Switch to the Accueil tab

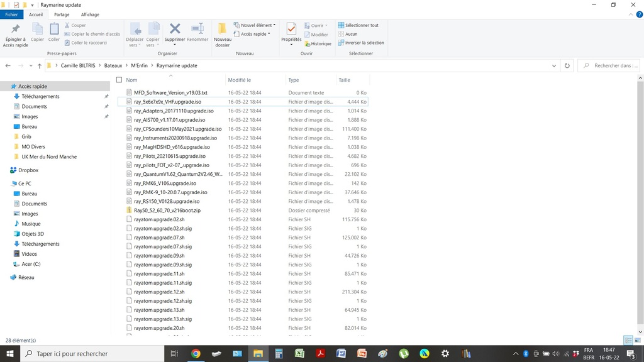36,14
